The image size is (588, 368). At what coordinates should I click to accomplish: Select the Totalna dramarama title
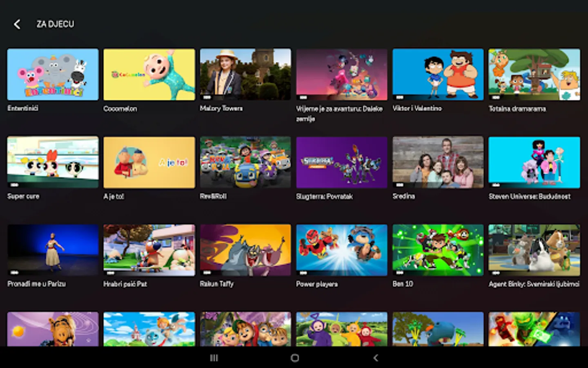[517, 109]
